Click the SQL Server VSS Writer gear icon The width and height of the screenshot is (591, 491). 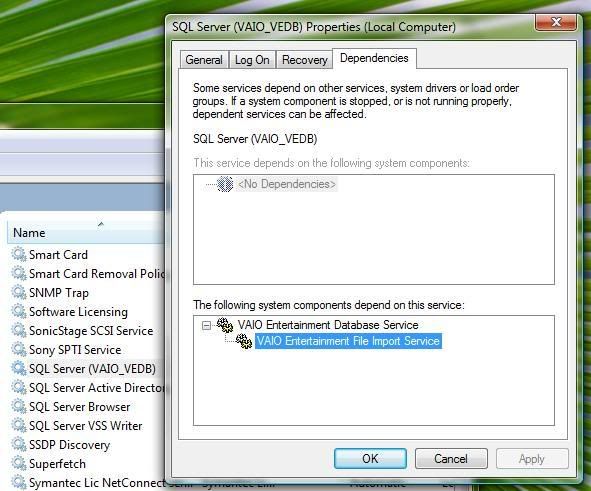[18, 425]
